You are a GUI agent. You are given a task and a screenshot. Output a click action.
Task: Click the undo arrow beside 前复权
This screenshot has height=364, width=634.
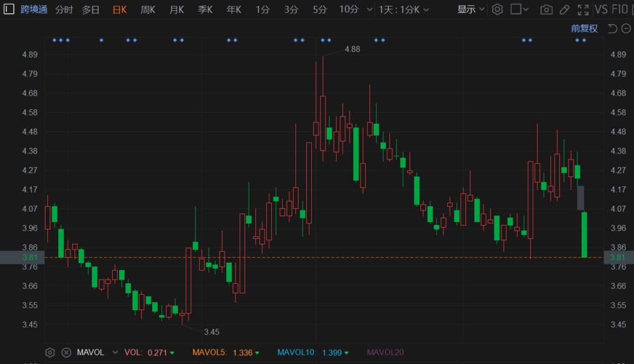pos(613,29)
